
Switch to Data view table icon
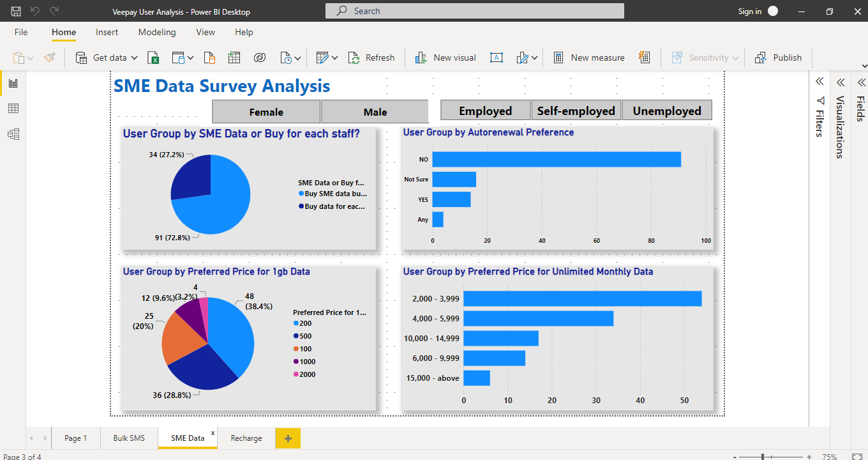click(x=13, y=109)
